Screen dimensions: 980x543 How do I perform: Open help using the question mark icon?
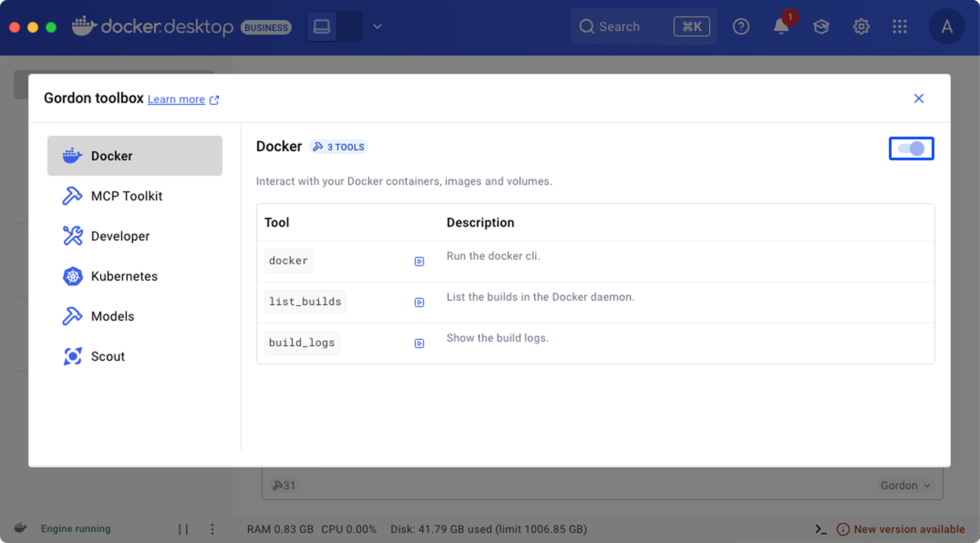click(741, 26)
